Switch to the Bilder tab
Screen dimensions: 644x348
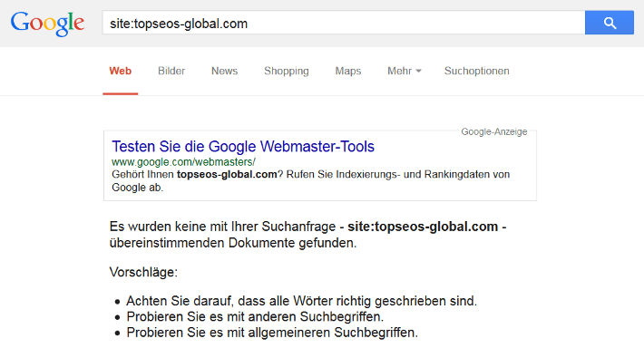[171, 71]
